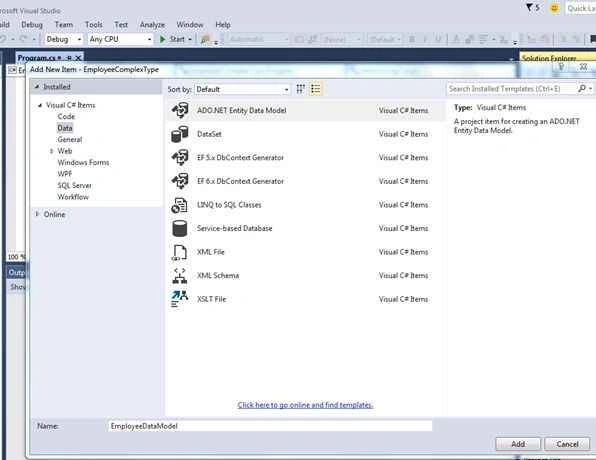Open the Sort by Default dropdown
Screen dimensions: 596x460
[243, 89]
